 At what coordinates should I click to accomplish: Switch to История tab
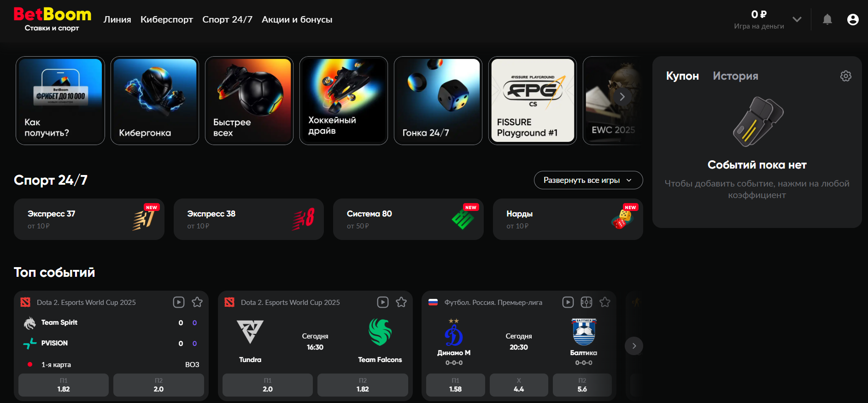735,76
